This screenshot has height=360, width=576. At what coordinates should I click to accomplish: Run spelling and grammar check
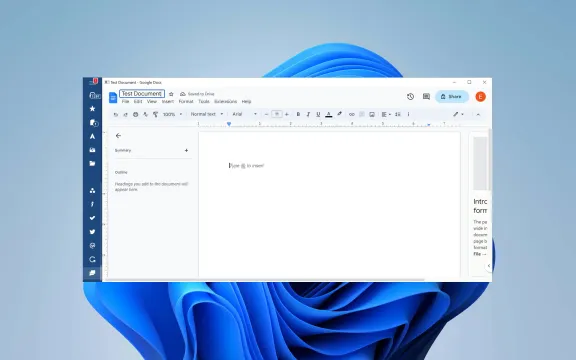[145, 115]
